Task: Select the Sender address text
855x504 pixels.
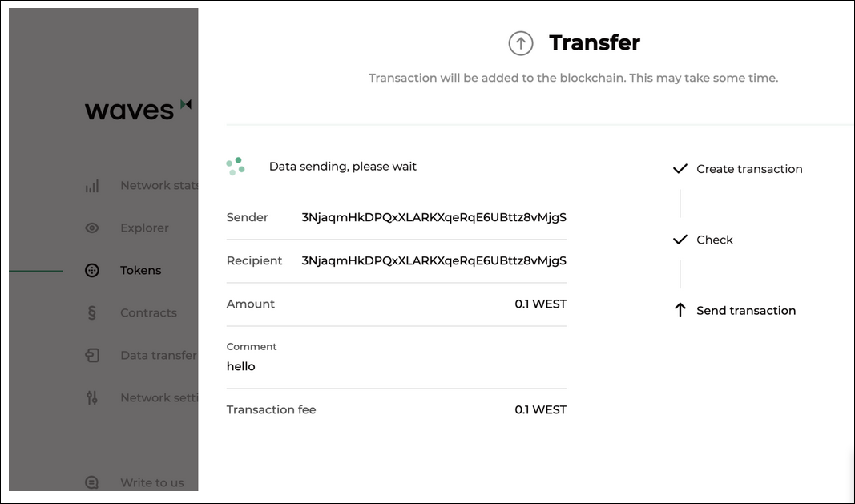Action: [x=434, y=217]
